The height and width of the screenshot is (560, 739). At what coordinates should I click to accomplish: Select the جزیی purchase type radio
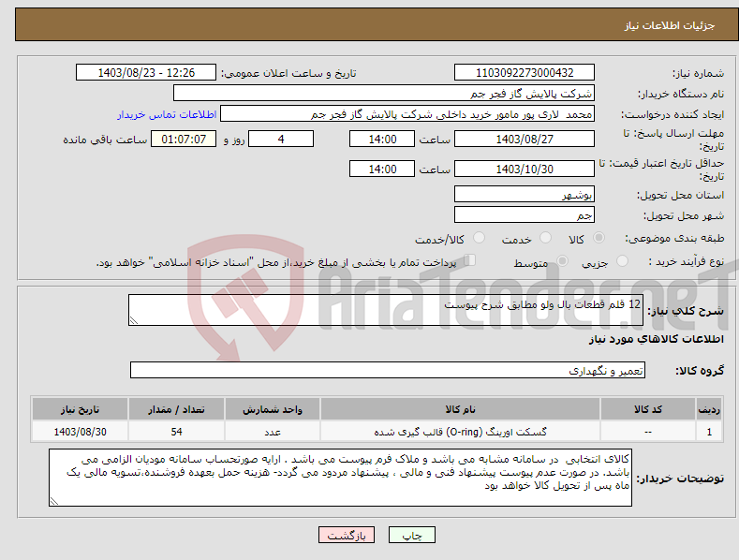click(x=622, y=260)
